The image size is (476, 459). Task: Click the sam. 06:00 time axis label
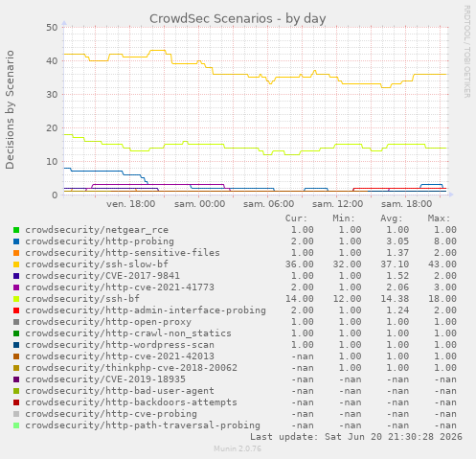[268, 204]
